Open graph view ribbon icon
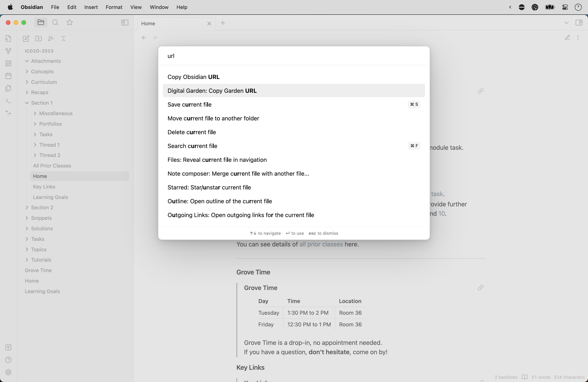This screenshot has width=588, height=382. pyautogui.click(x=8, y=51)
